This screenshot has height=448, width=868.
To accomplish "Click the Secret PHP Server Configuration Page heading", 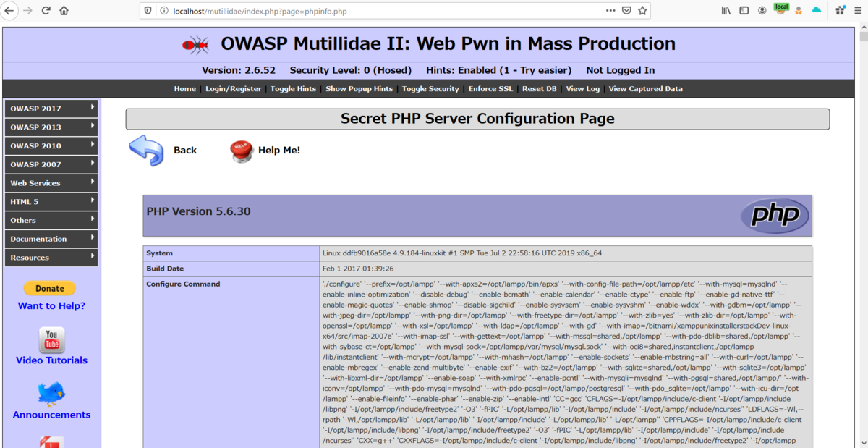I will (477, 119).
